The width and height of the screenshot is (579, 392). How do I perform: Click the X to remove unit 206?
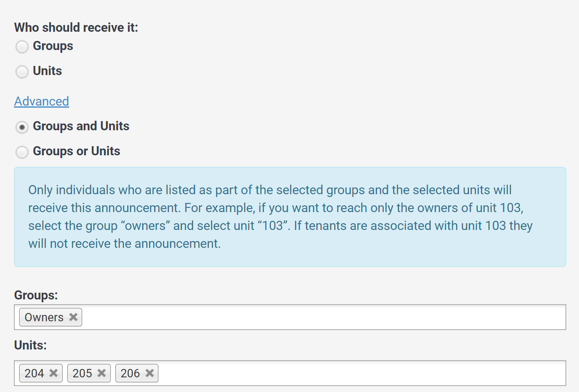click(x=149, y=373)
